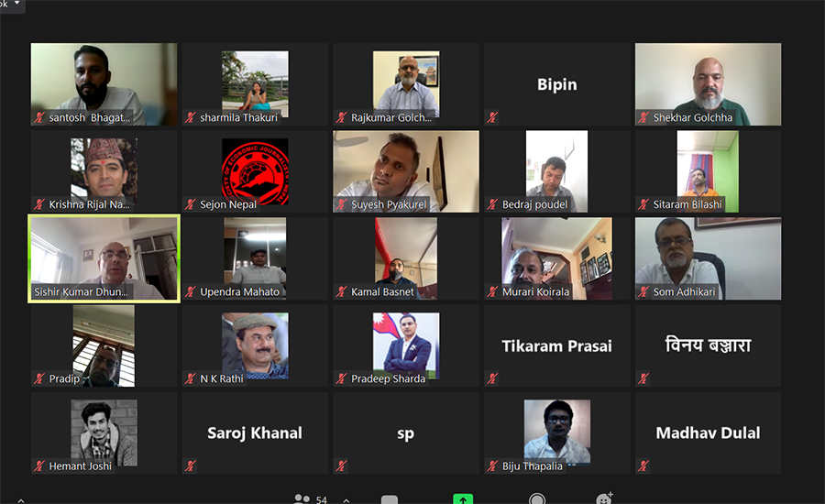Expand the caret next to participants count
Viewport: 825px width, 504px height.
pyautogui.click(x=346, y=500)
